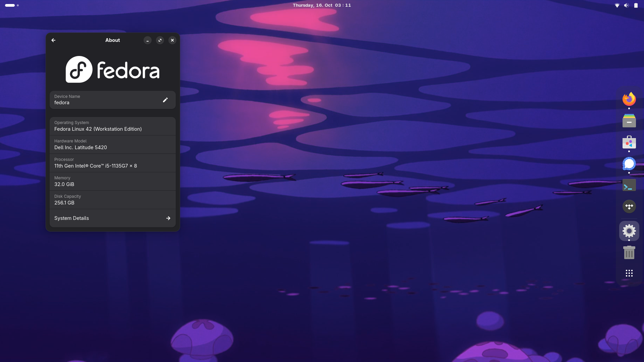Click the Settings gear in dock
The height and width of the screenshot is (362, 644).
[x=629, y=231]
